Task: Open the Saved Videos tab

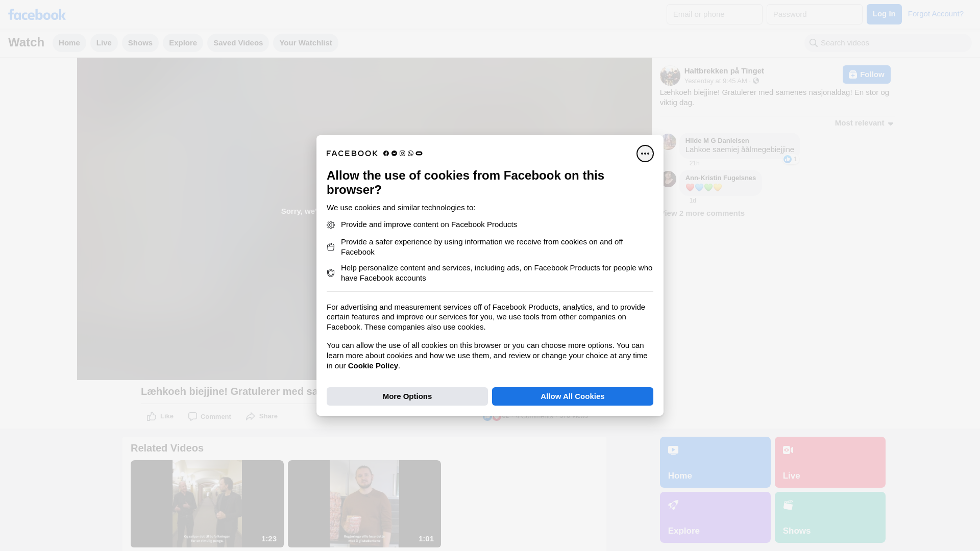Action: click(x=238, y=43)
